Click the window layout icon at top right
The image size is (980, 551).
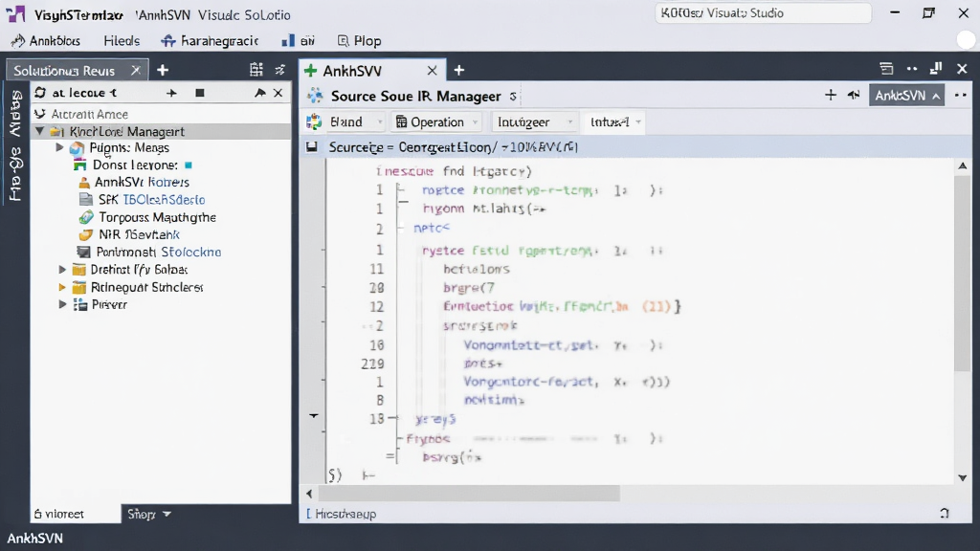(x=885, y=69)
